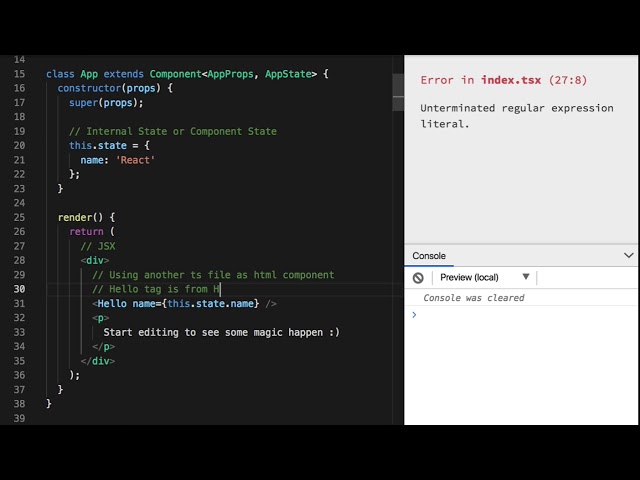
Task: Place cursor at end of 'Hello tag is from H' comment
Action: tap(220, 289)
